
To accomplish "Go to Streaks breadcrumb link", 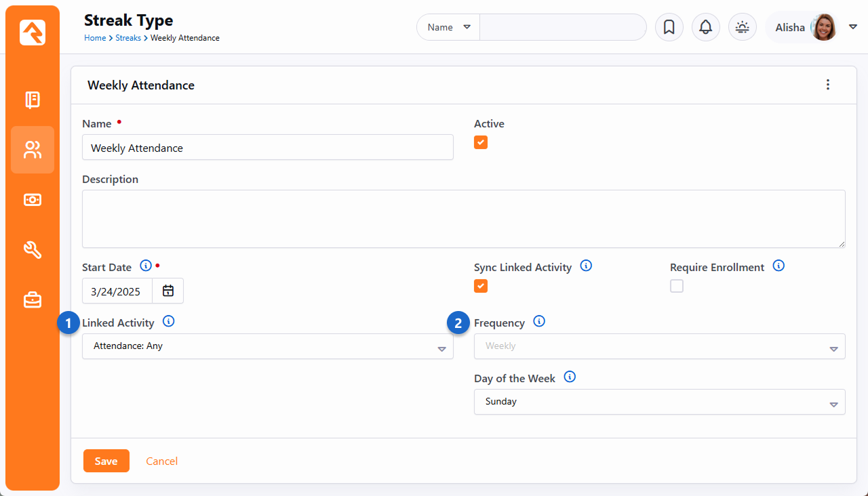I will 127,38.
